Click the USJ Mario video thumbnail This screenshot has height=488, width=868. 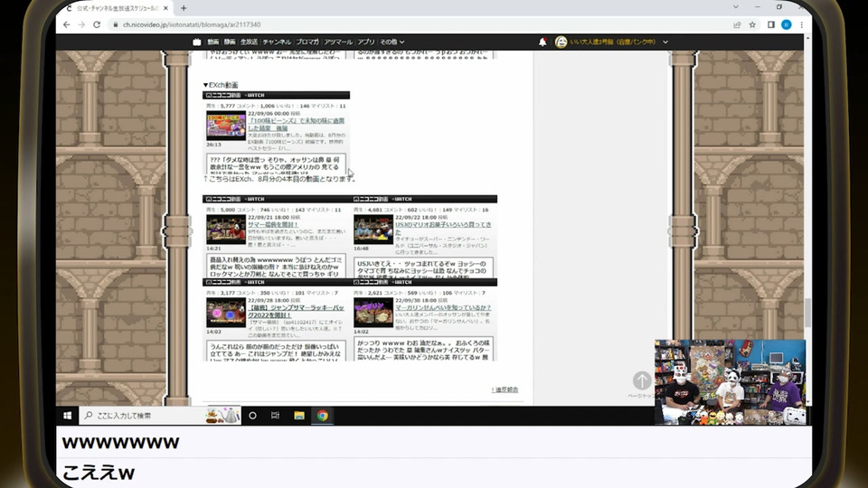tap(373, 230)
